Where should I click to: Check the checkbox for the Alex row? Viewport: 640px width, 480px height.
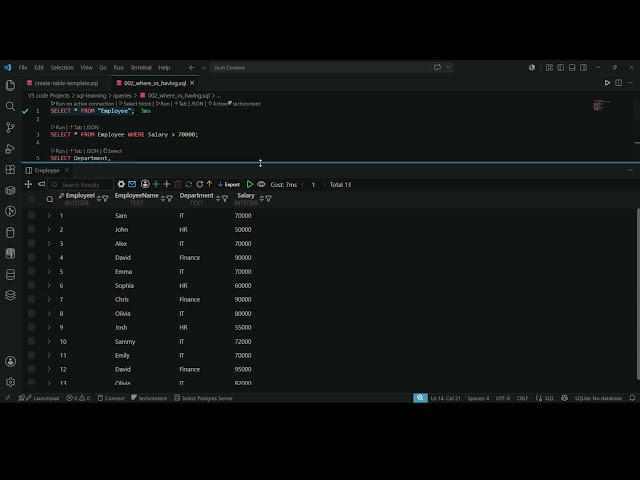tap(31, 243)
